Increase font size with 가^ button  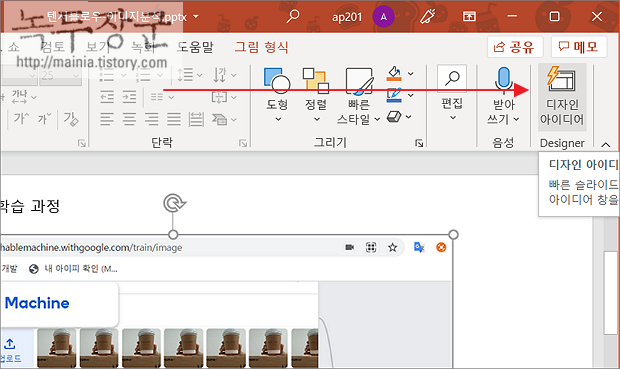coord(21,118)
